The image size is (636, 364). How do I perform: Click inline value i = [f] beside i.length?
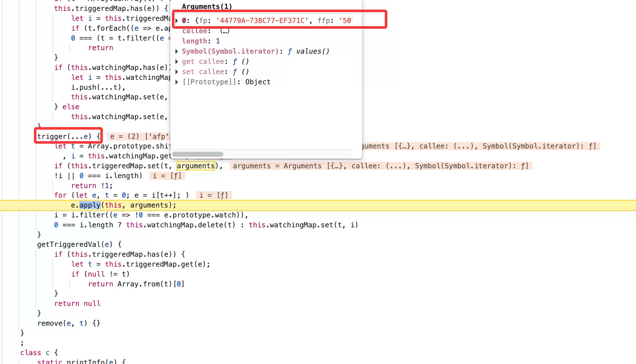(x=167, y=176)
